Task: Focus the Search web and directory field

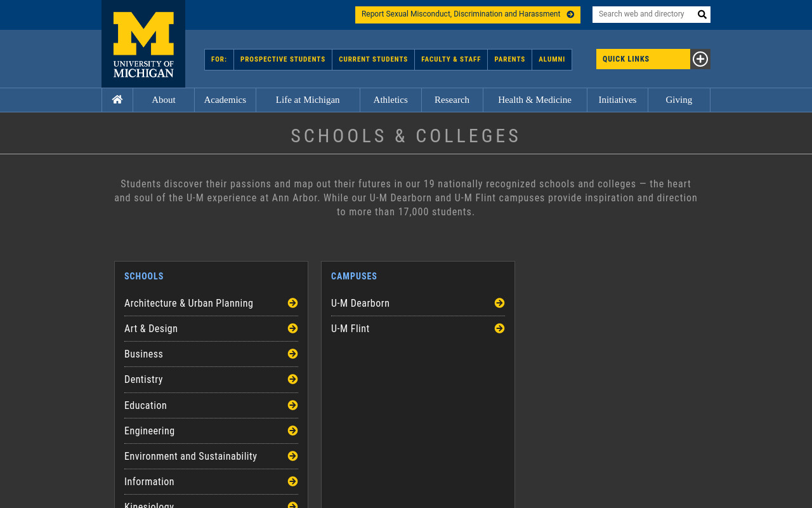Action: coord(643,15)
